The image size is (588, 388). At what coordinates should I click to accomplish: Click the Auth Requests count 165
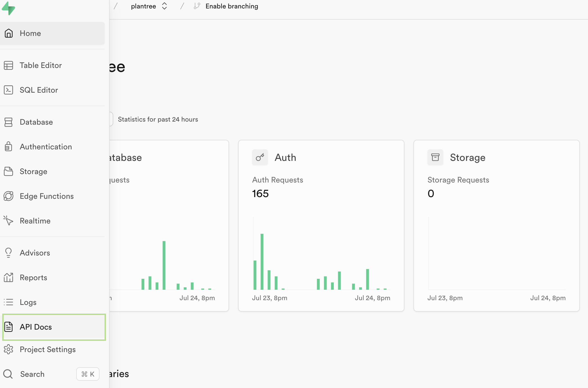(x=260, y=193)
